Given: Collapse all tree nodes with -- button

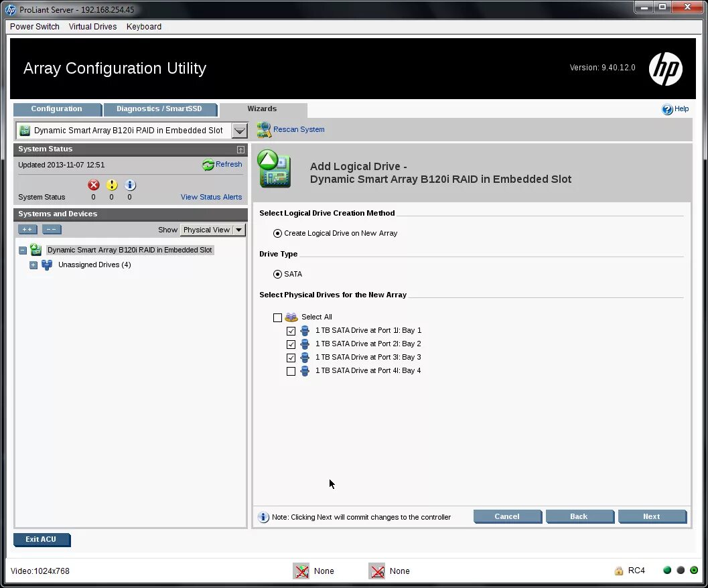Looking at the screenshot, I should (52, 230).
